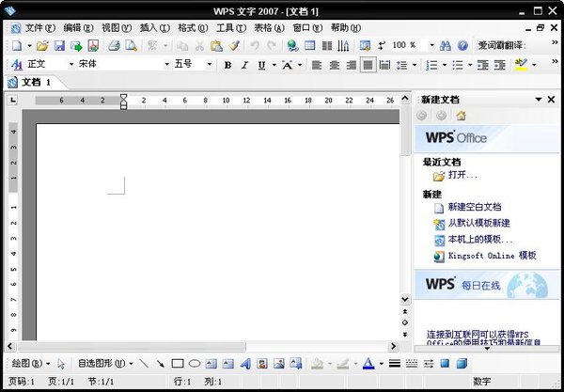Click the Insert Table icon

[x=309, y=45]
